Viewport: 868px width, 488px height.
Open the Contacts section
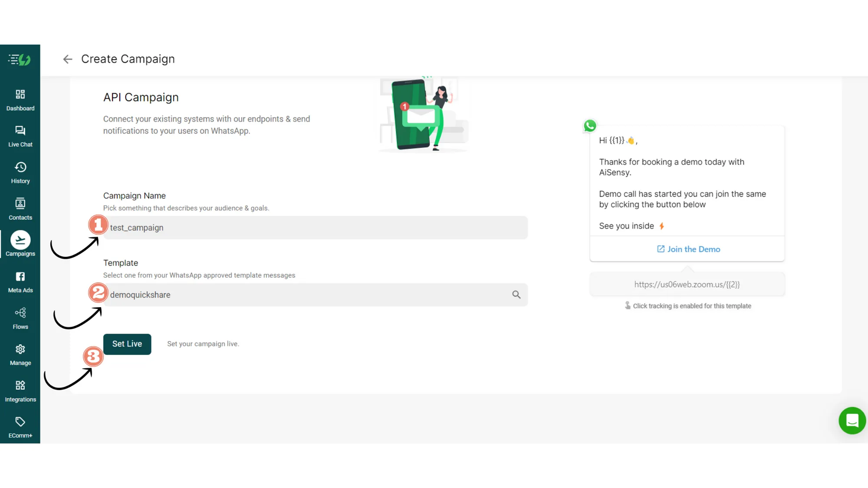(20, 209)
